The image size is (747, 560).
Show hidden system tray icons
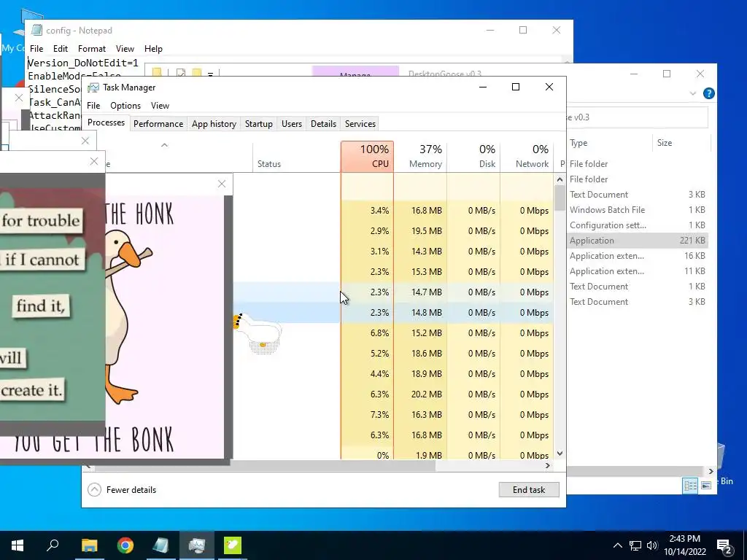[x=617, y=545]
